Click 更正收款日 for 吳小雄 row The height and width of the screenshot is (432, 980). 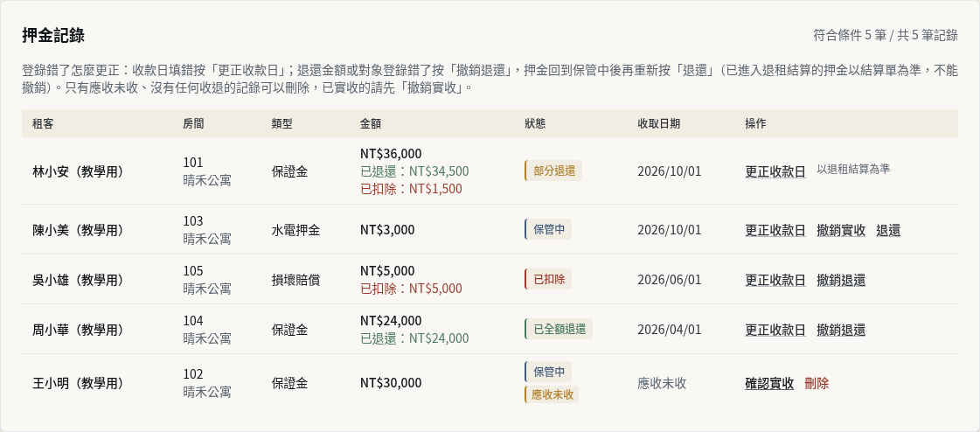(x=775, y=280)
